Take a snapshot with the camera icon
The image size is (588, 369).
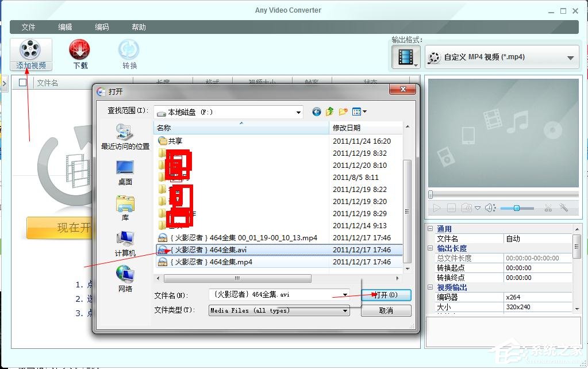[x=467, y=208]
